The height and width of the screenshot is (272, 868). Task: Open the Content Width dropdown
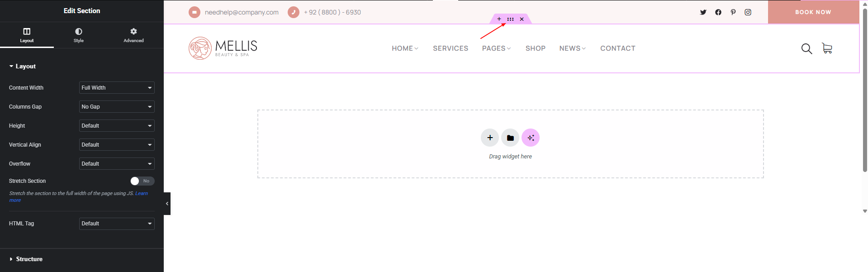click(x=117, y=88)
